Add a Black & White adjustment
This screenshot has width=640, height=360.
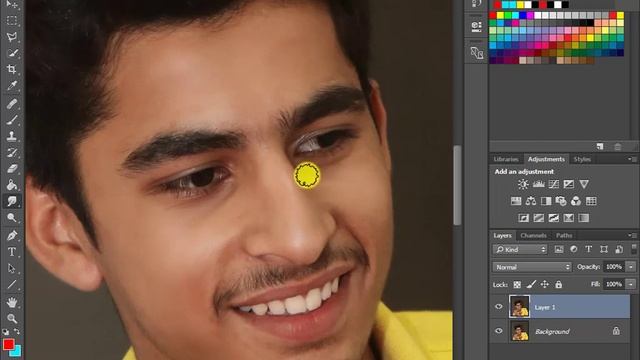[546, 201]
